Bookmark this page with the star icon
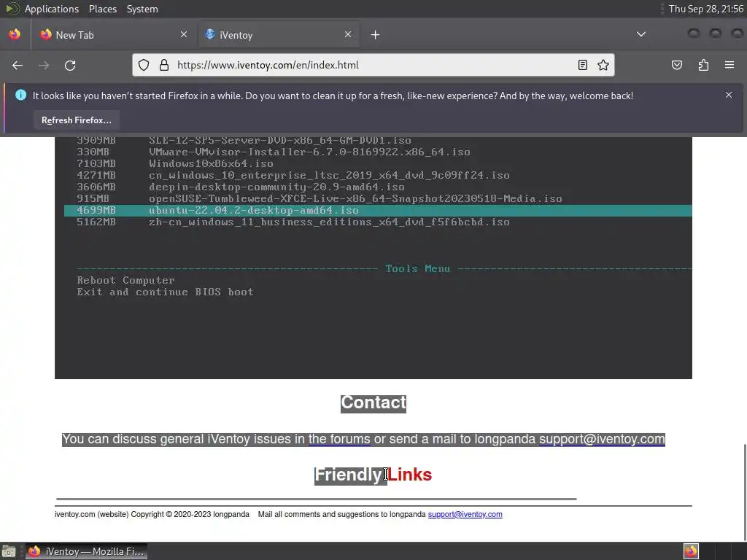747x560 pixels. [603, 65]
